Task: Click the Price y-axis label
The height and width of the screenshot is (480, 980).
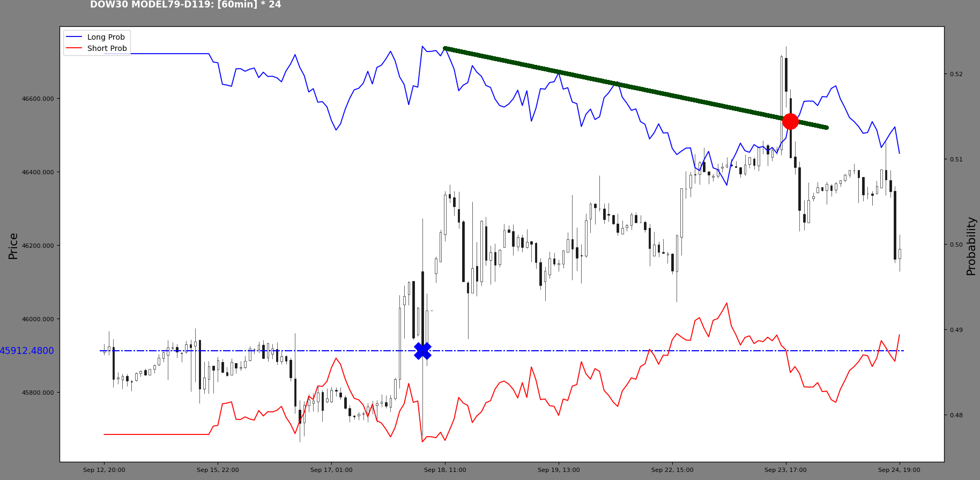Action: pos(13,246)
